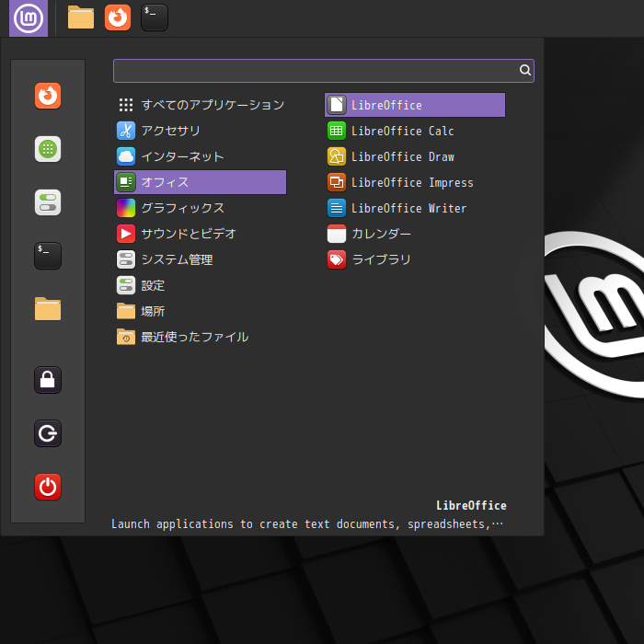Select the インターネット category
Screen dimensions: 644x644
(182, 156)
